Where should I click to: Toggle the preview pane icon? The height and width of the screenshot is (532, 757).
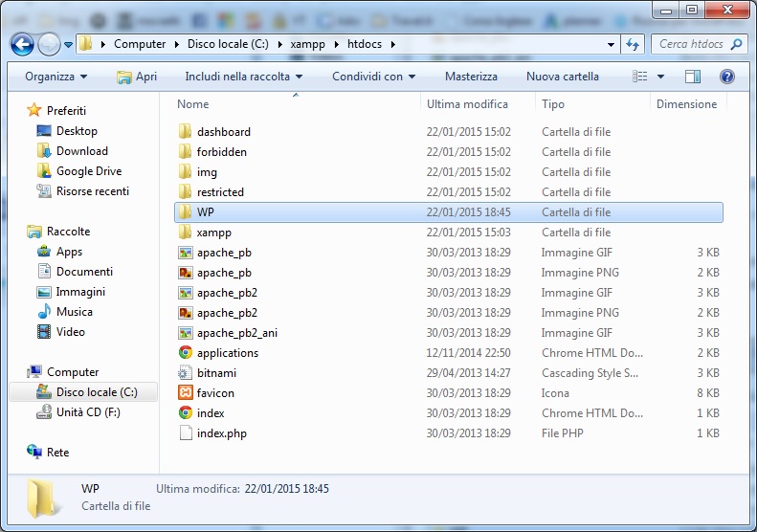(692, 77)
